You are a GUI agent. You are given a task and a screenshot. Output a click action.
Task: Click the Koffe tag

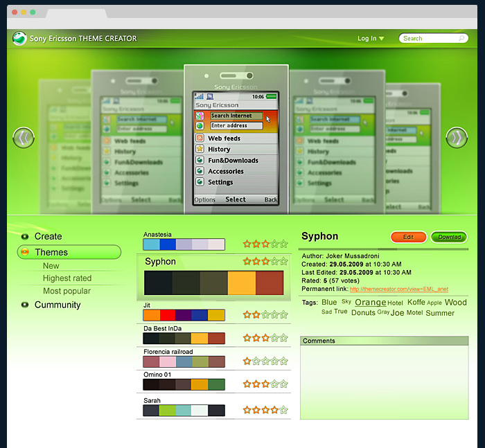pos(416,302)
